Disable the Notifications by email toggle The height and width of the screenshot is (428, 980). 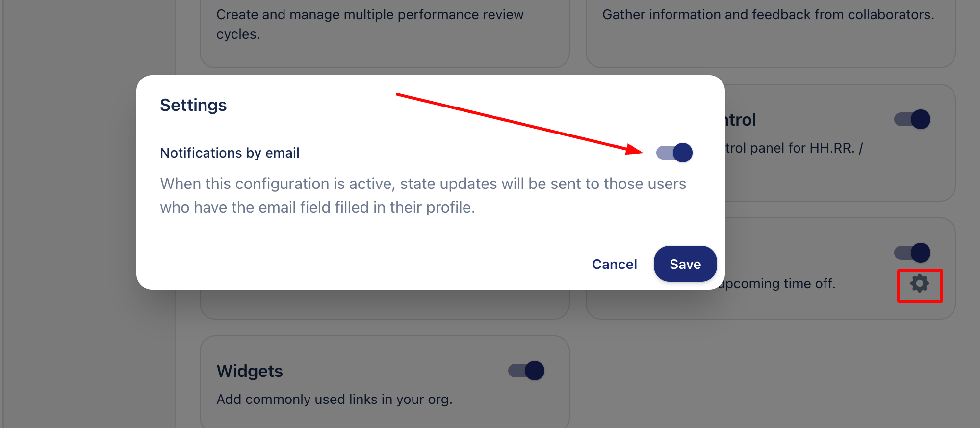click(674, 153)
